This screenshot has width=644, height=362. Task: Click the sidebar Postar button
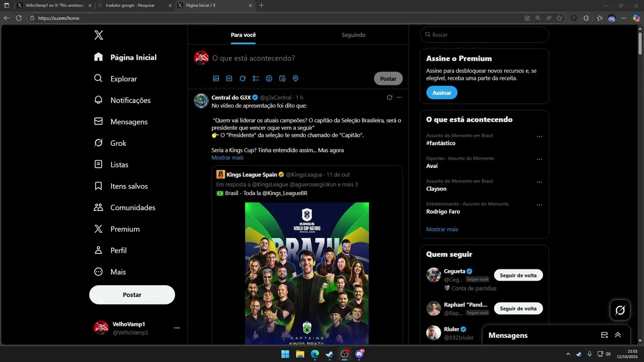[132, 295]
